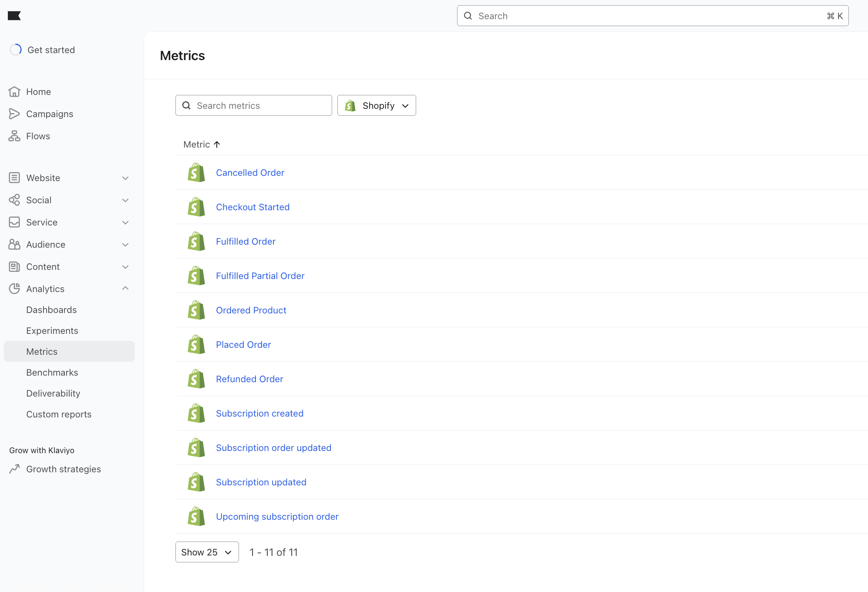This screenshot has width=868, height=592.
Task: Click the Flows hierarchy icon
Action: [14, 136]
